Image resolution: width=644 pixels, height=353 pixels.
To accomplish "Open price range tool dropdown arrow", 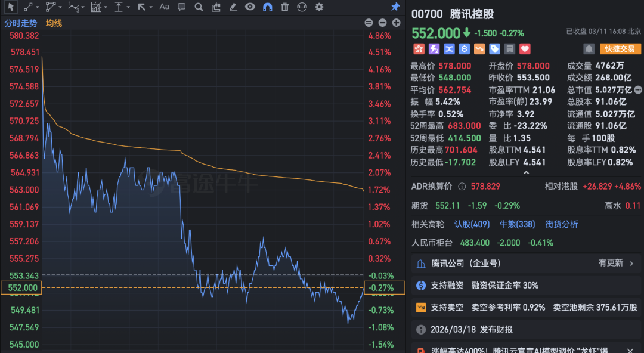I will coord(128,7).
